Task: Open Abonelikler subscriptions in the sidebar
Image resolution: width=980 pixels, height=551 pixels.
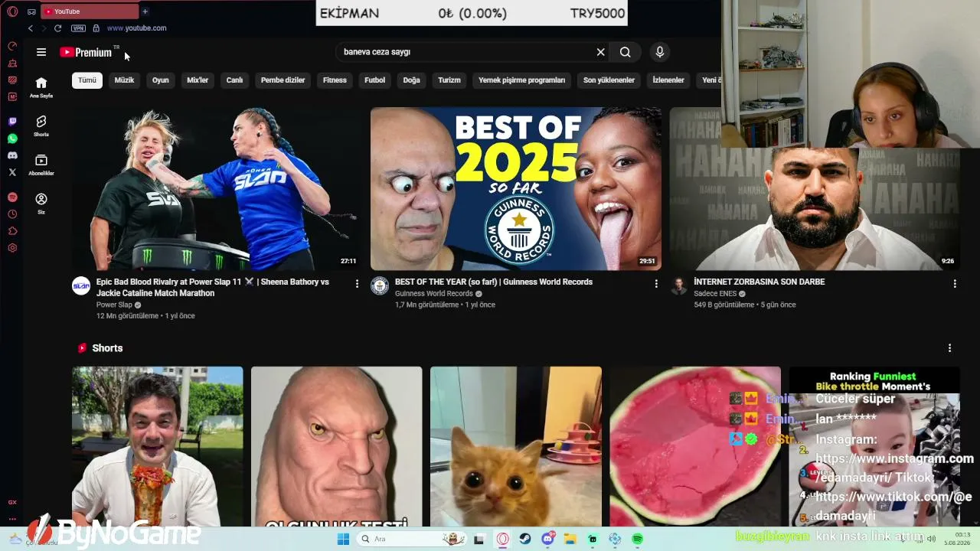Action: pos(41,165)
